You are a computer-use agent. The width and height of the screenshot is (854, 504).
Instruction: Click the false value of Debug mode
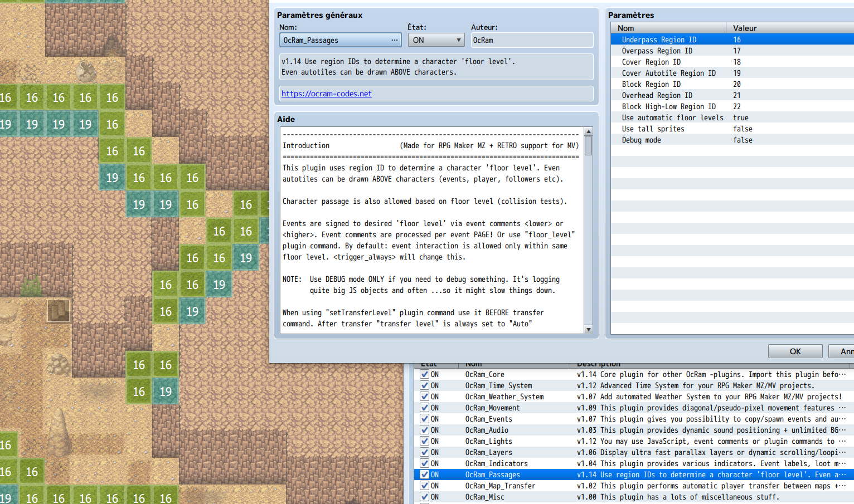coord(743,140)
